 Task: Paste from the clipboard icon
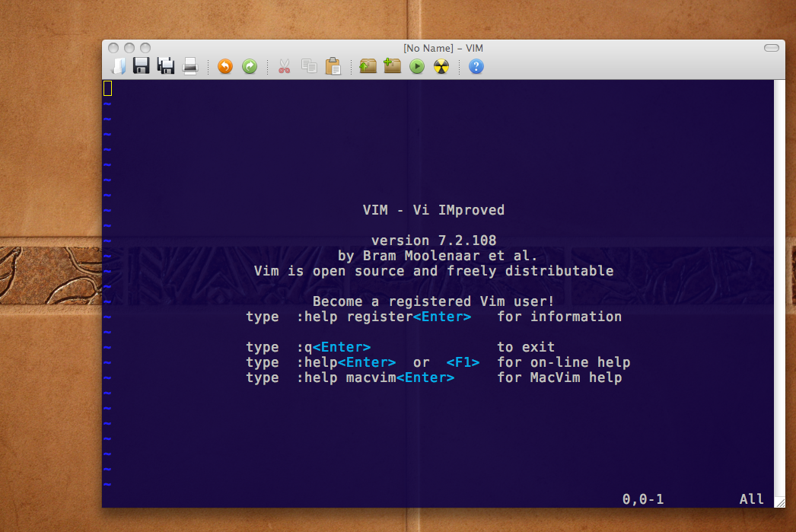[x=333, y=66]
